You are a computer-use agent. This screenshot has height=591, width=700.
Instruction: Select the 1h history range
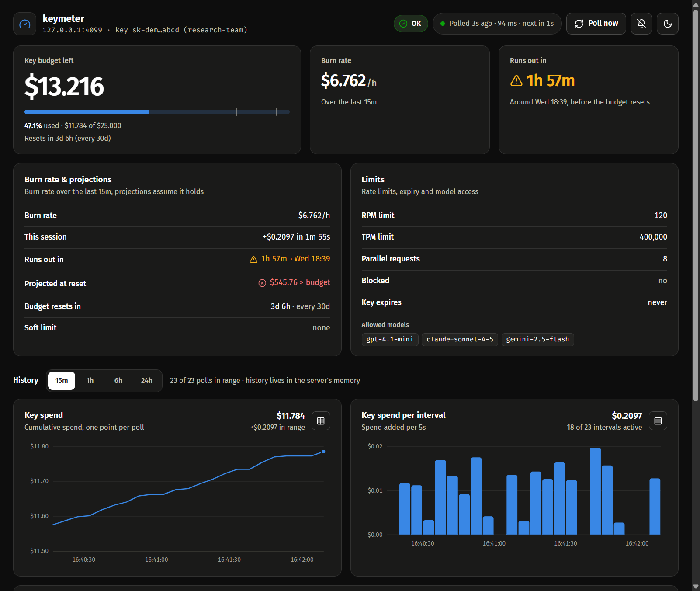pos(90,381)
